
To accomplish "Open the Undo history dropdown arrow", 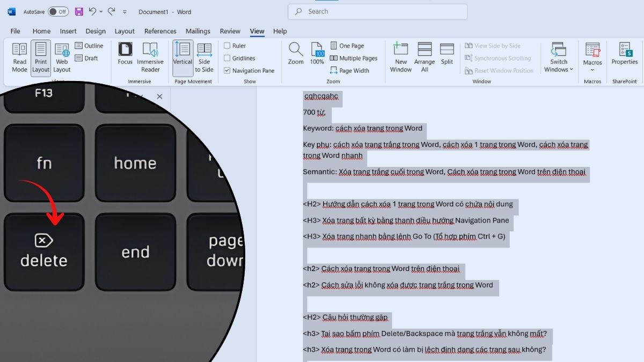I will [x=100, y=11].
